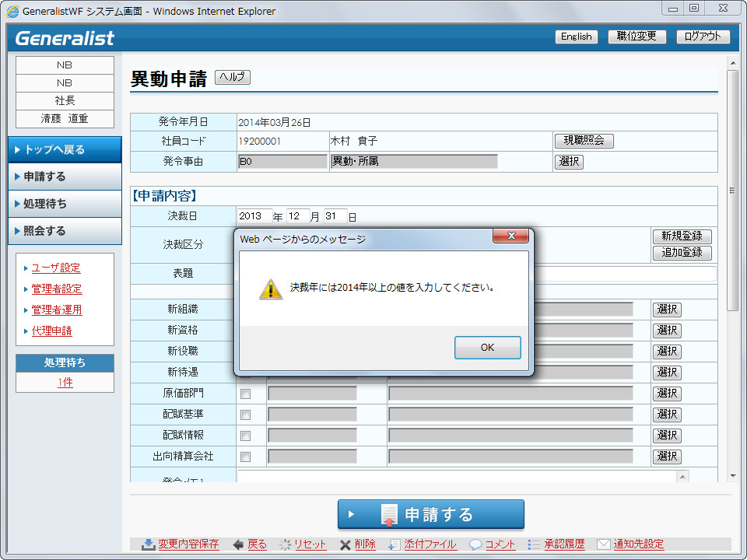Open 代理申請 link

click(x=51, y=331)
